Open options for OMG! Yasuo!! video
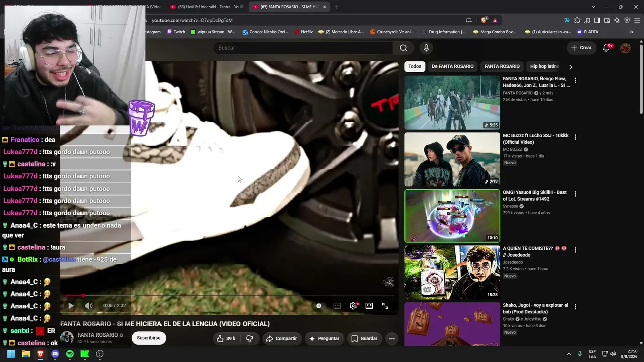Screen dimensions: 644x362 (575, 194)
